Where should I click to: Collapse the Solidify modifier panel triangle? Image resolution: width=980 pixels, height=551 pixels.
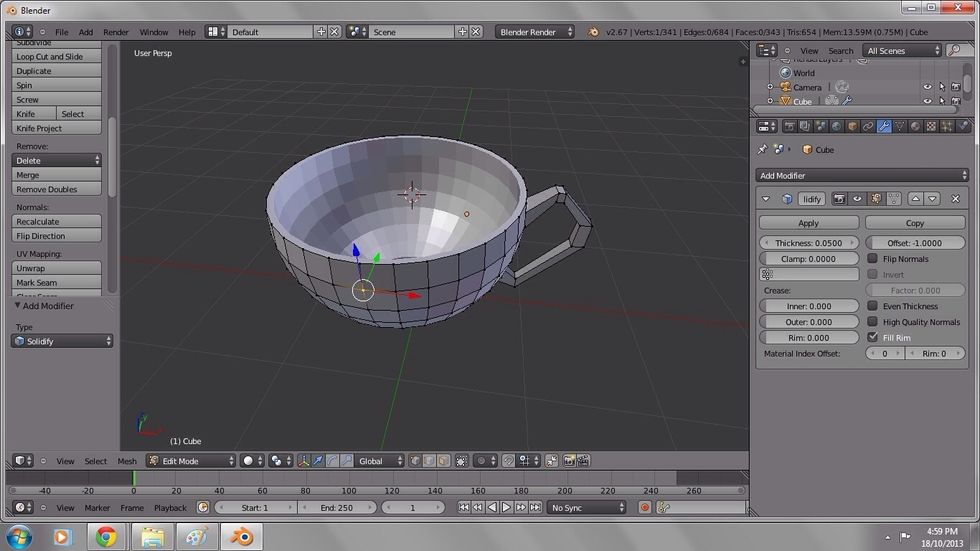point(766,199)
